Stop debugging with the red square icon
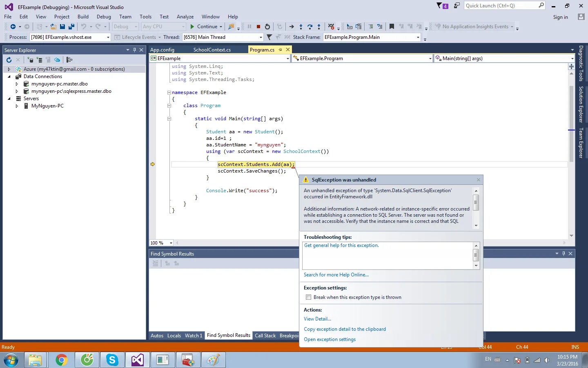The height and width of the screenshot is (368, 588). (258, 27)
